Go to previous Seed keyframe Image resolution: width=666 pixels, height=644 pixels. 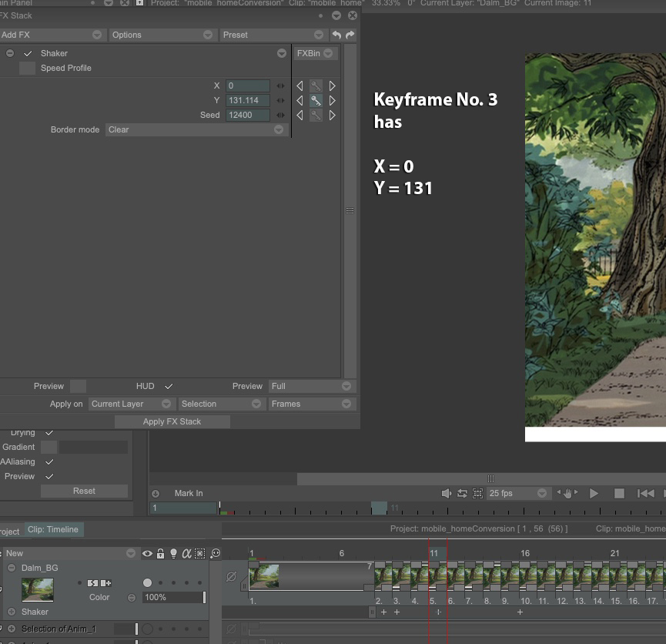(x=300, y=116)
